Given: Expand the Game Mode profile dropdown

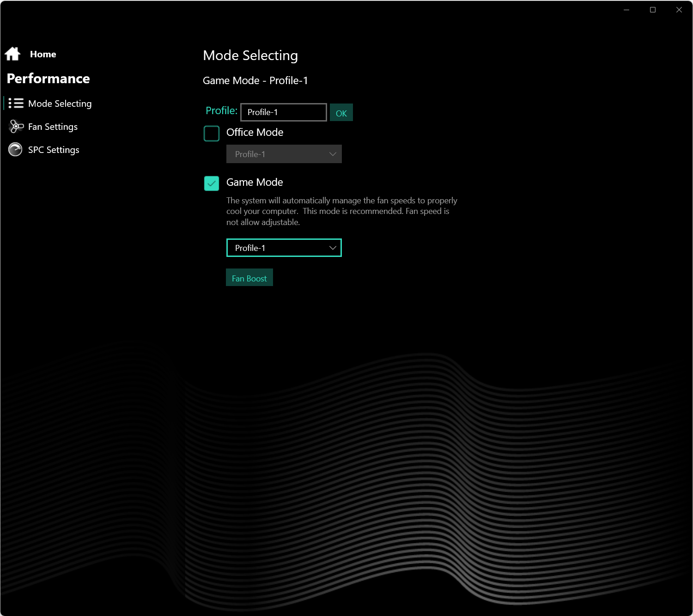Looking at the screenshot, I should tap(284, 248).
